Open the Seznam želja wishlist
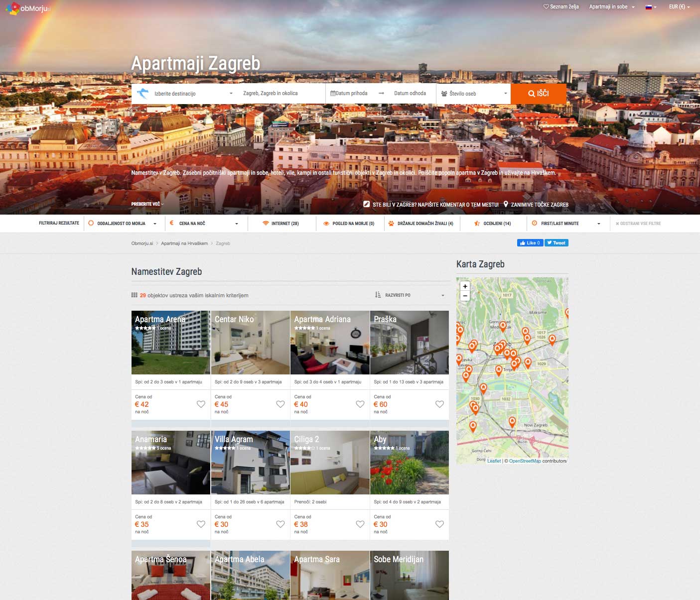Viewport: 700px width, 600px height. click(561, 7)
